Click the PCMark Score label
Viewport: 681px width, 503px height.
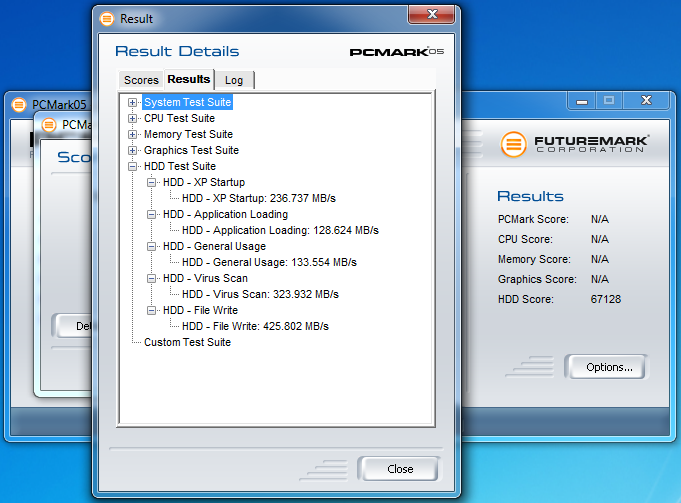(533, 219)
